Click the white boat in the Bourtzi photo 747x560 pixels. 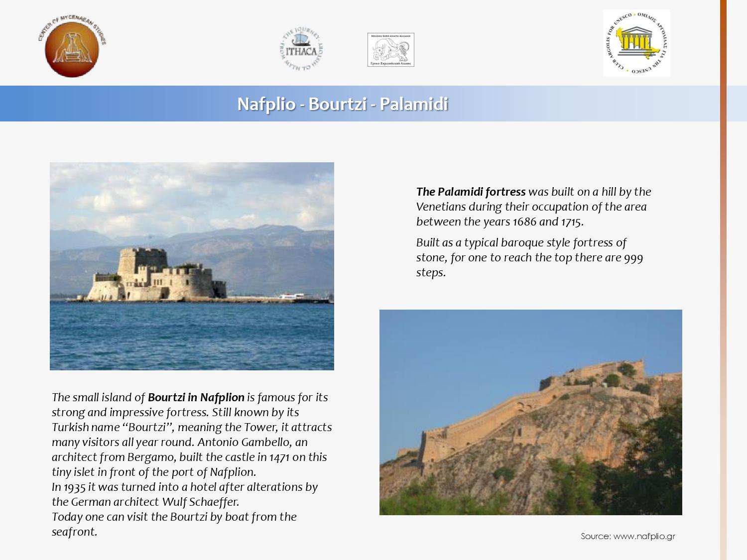tap(290, 296)
